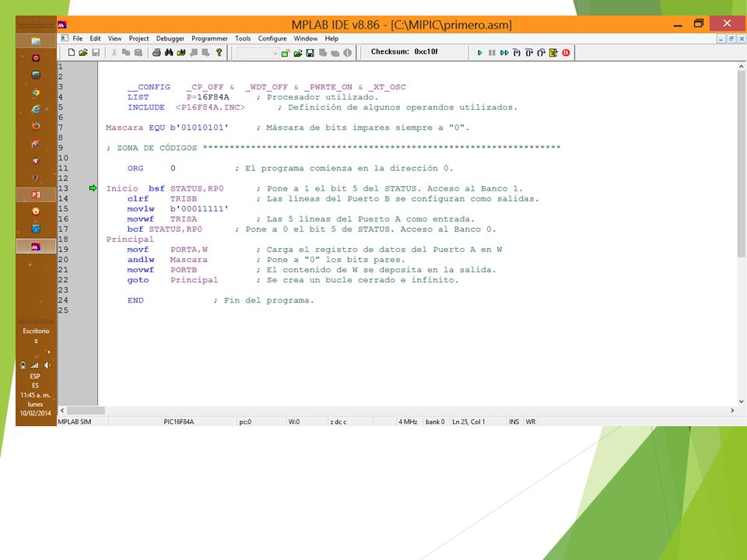The width and height of the screenshot is (747, 560).
Task: Click the INS status bar indicator
Action: click(514, 422)
